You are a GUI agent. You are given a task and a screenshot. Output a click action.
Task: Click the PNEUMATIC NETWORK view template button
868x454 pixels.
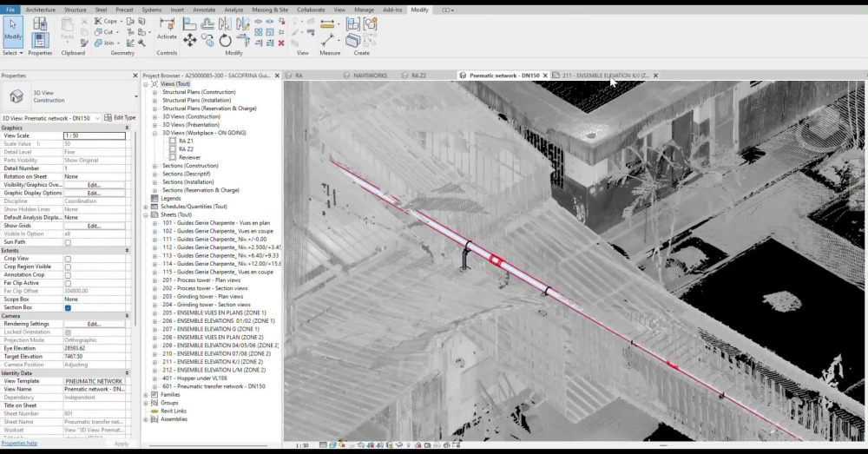(x=94, y=381)
